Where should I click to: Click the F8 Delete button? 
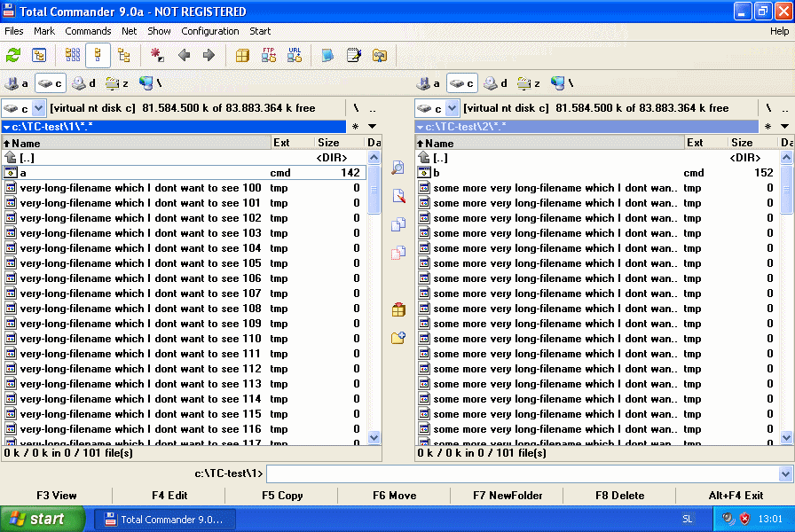619,496
